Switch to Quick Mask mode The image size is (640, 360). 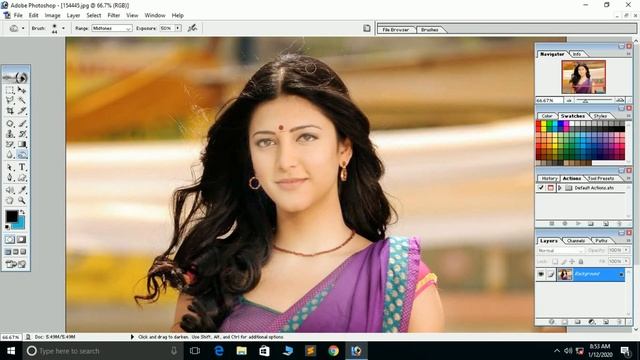tap(22, 240)
